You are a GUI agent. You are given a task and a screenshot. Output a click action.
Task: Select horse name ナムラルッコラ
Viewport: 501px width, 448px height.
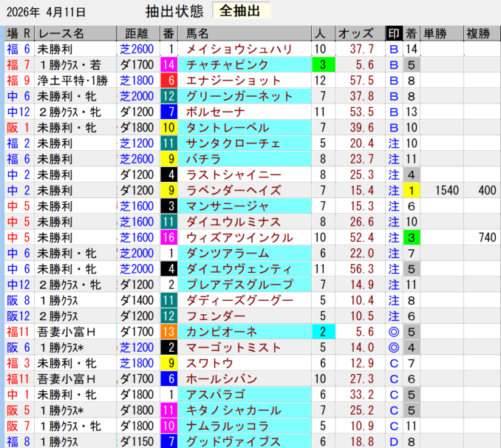(227, 426)
